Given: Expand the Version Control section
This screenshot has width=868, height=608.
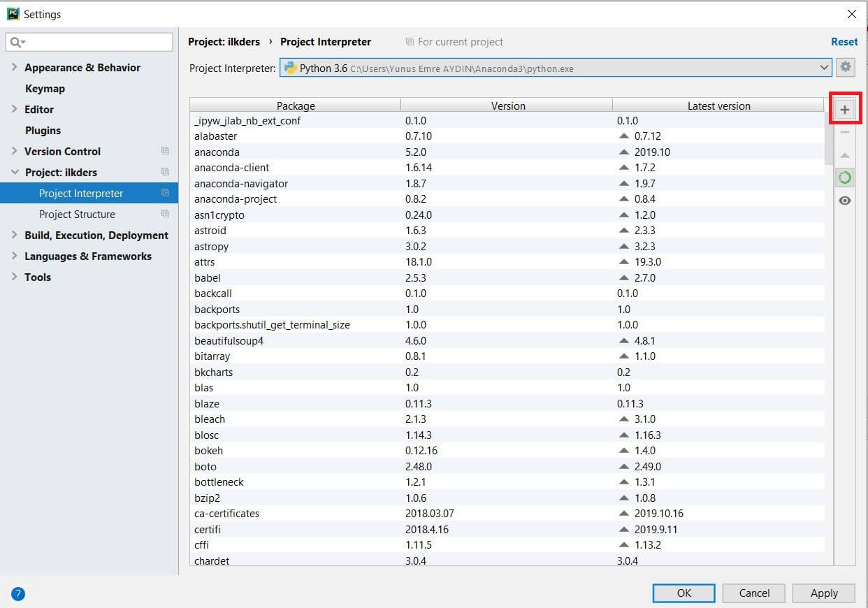Looking at the screenshot, I should point(15,151).
